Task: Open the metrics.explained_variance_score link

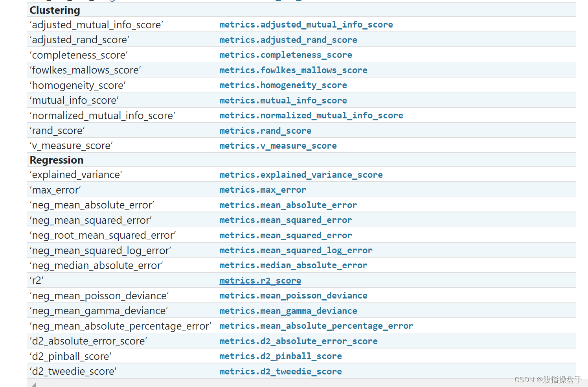Action: pos(301,175)
